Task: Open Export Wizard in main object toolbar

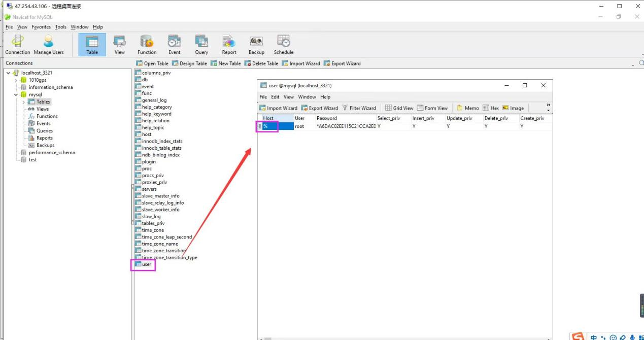Action: tap(342, 63)
